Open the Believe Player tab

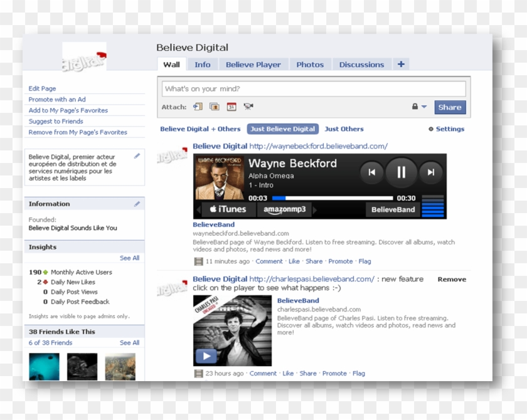pos(253,65)
